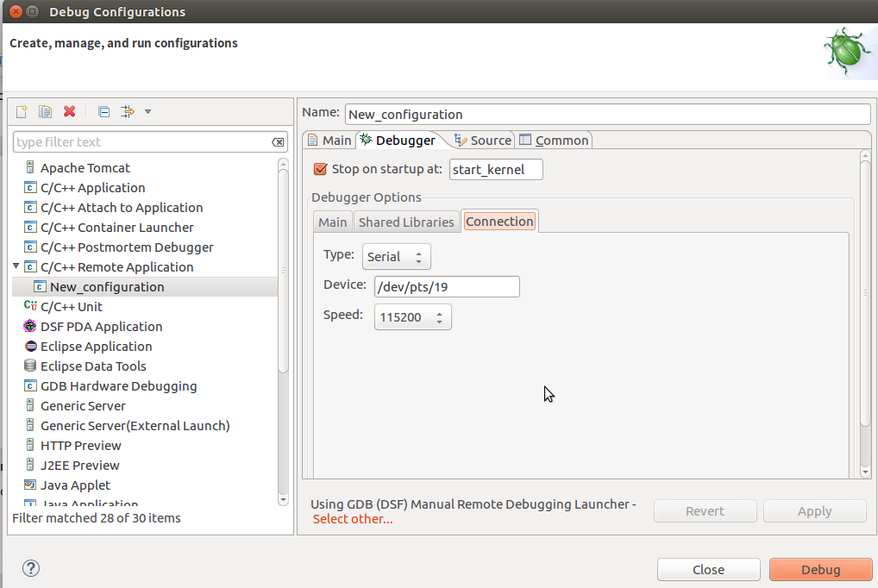Close the Debug Configurations window
Screen dimensions: 878x588
[x=16, y=11]
